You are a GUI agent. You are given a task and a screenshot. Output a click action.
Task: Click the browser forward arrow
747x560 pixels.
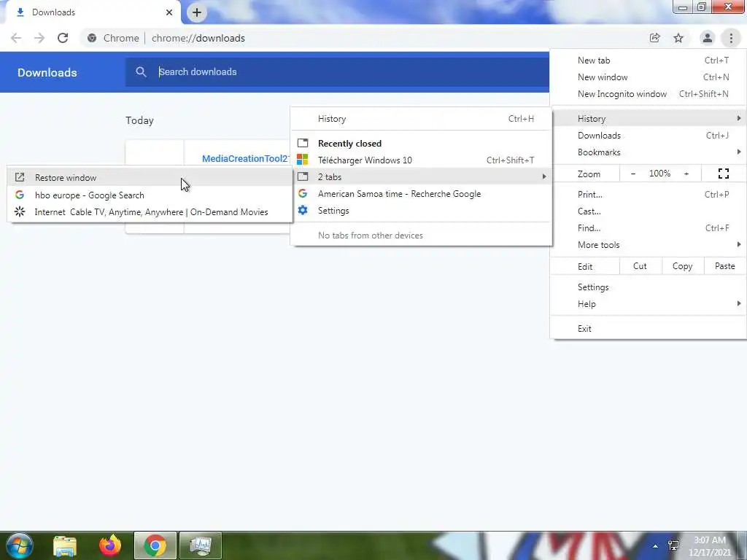pos(39,38)
